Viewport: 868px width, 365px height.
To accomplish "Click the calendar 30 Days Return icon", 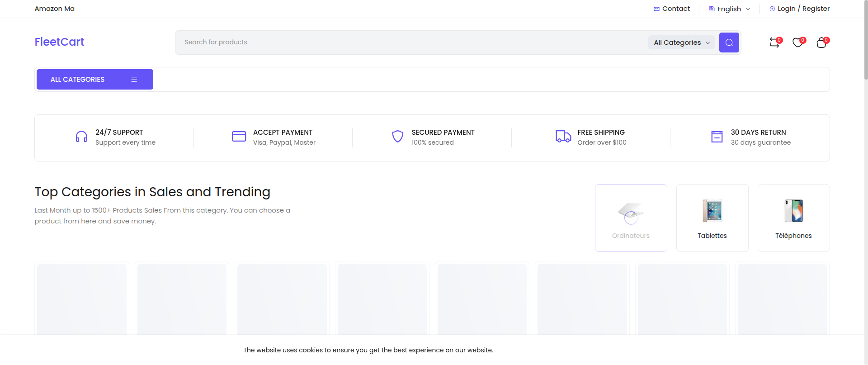I will pos(717,136).
